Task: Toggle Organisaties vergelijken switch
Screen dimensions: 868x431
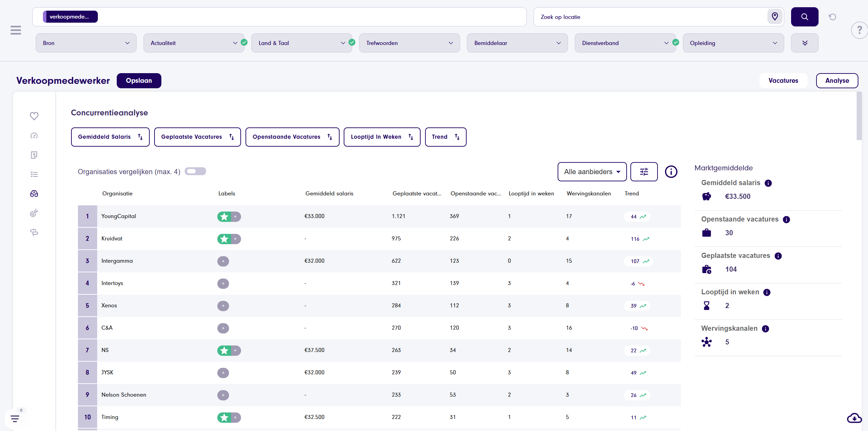Action: pyautogui.click(x=195, y=171)
